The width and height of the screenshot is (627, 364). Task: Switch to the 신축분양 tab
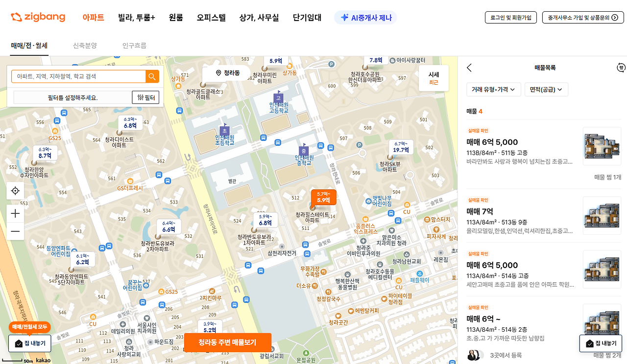85,45
